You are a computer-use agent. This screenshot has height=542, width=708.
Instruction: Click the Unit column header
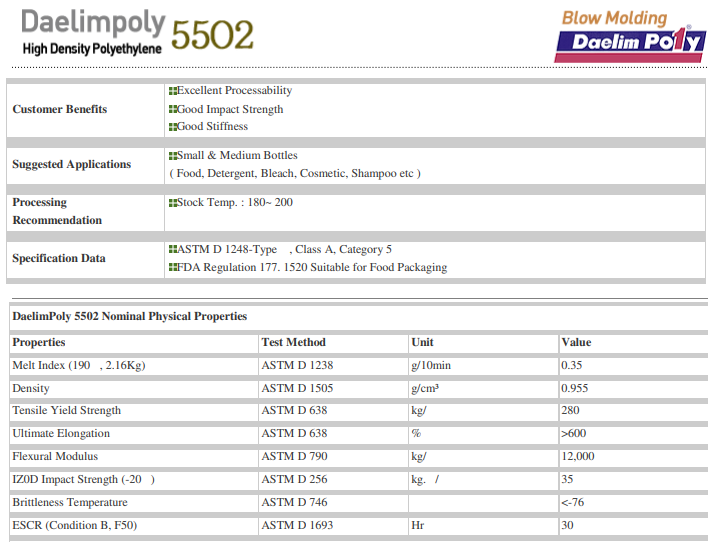(422, 342)
